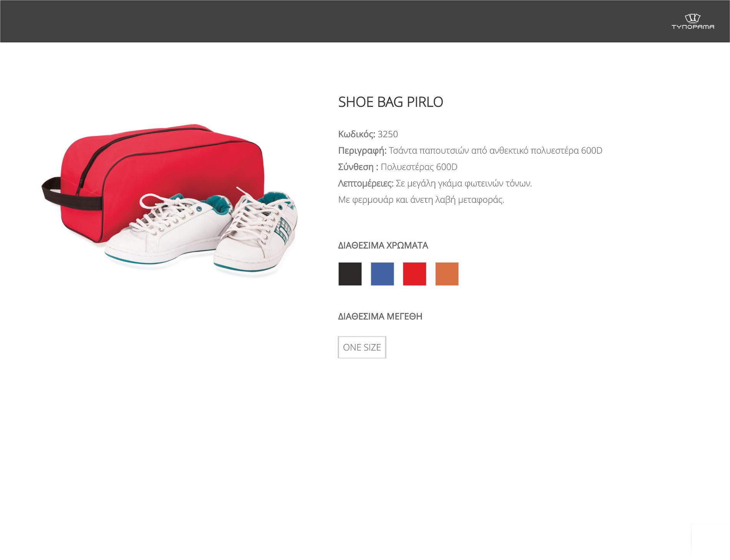Screen dimensions: 730x560
Task: Click the Λεπτομέρειες details line
Action: point(435,183)
